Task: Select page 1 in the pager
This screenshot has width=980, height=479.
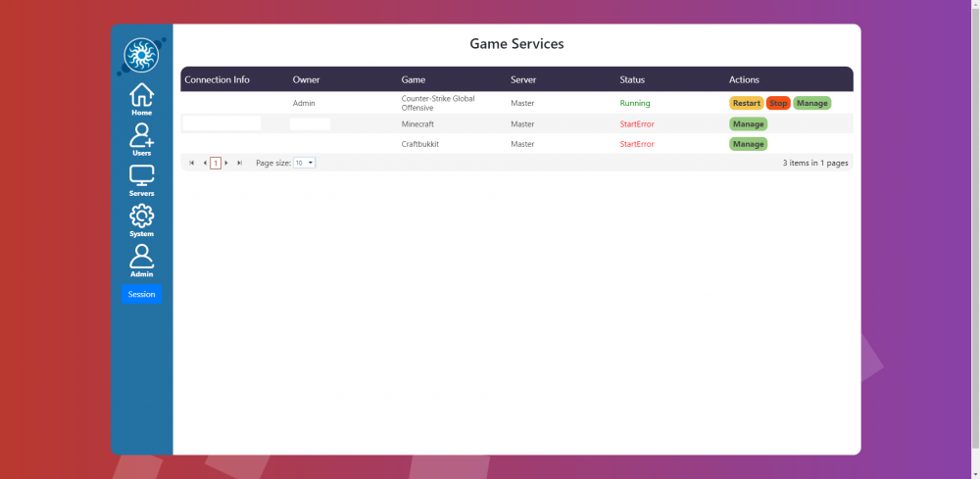Action: [216, 163]
